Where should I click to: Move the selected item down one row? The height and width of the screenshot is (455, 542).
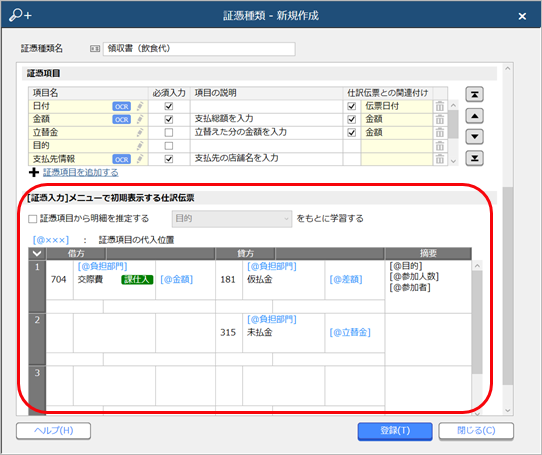pyautogui.click(x=474, y=137)
